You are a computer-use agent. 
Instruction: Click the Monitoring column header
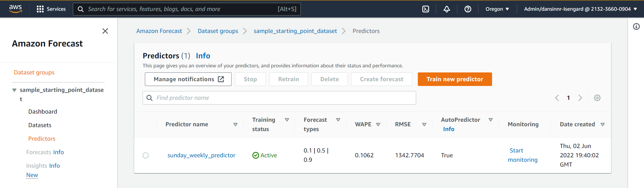523,124
